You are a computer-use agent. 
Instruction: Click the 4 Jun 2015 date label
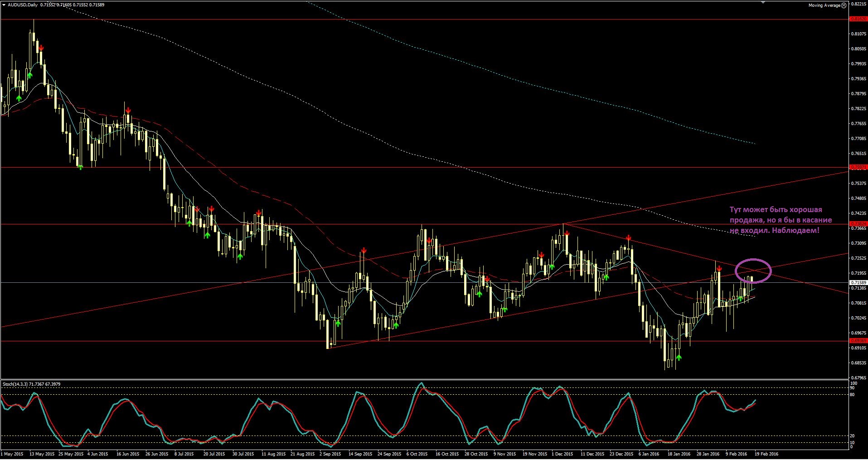[97, 454]
